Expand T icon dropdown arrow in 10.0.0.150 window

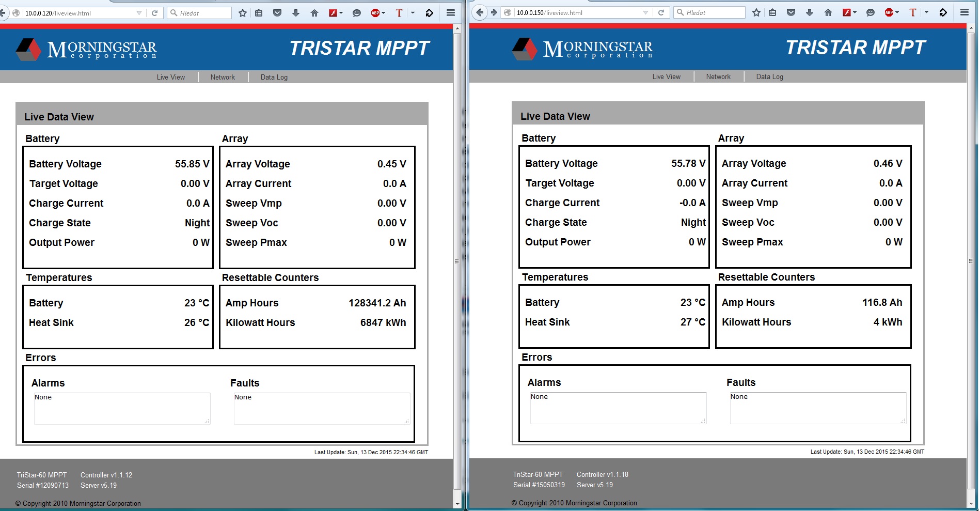(x=926, y=12)
